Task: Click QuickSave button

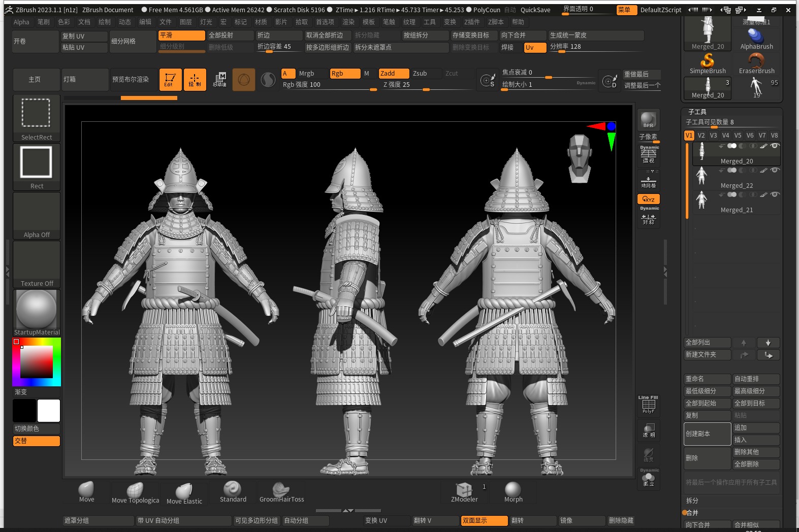Action: pyautogui.click(x=535, y=10)
